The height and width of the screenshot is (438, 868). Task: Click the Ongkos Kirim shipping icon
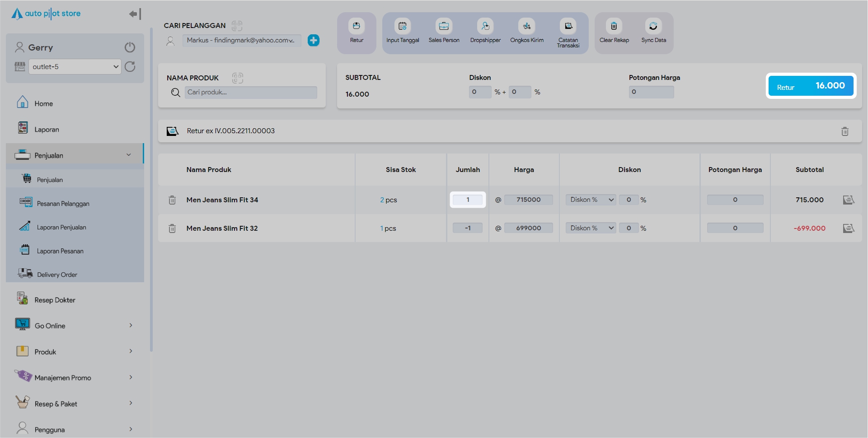tap(526, 26)
